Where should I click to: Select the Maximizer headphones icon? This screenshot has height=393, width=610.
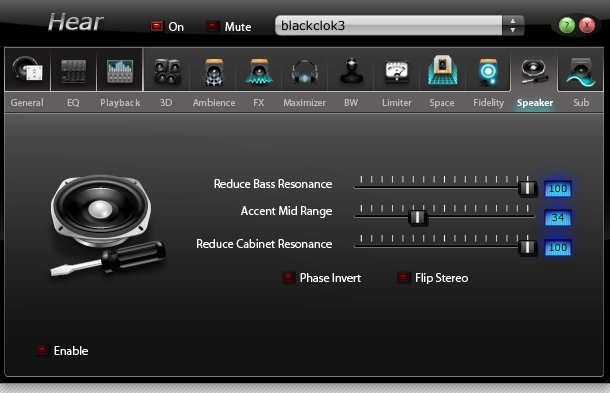(305, 72)
